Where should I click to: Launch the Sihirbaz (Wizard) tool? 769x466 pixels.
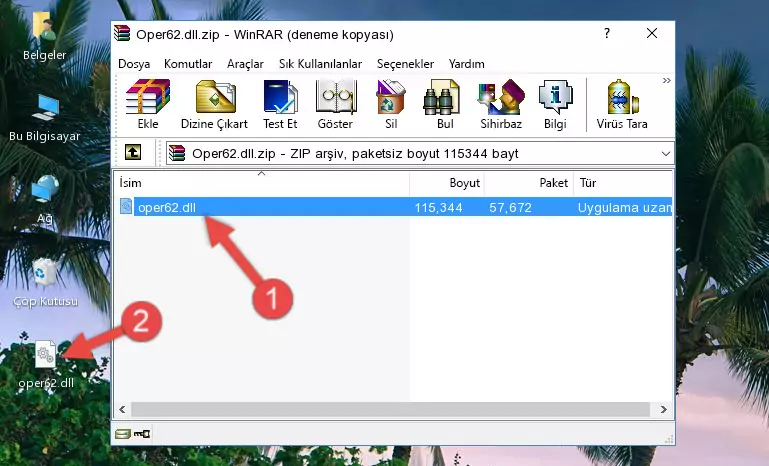tap(501, 104)
